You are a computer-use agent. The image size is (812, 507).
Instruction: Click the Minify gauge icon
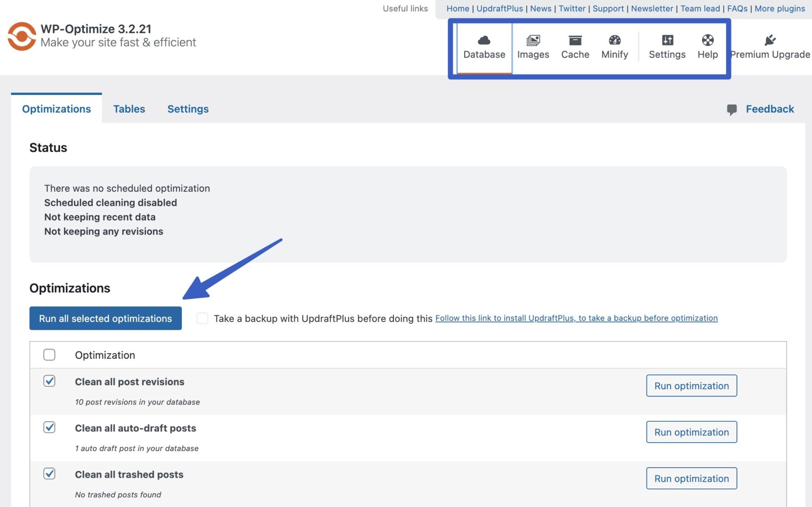614,41
